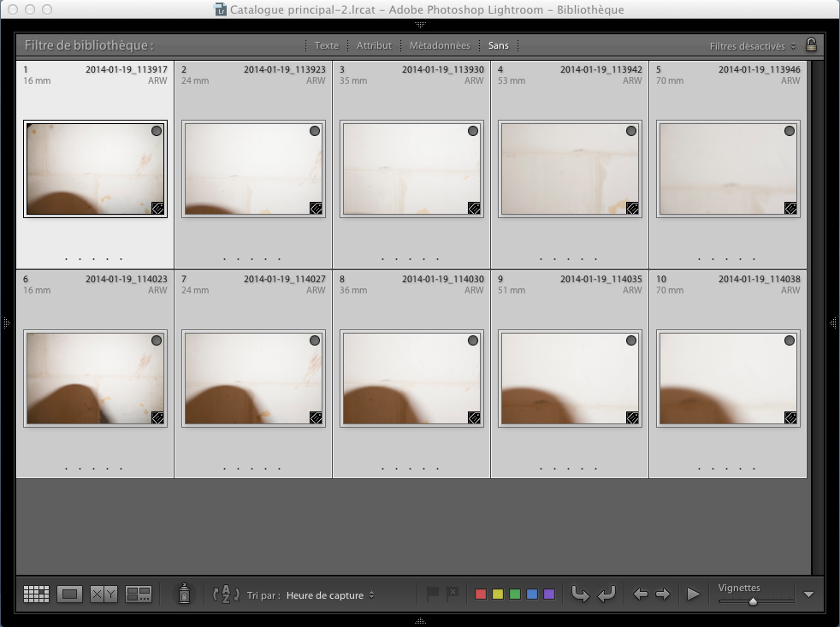Select photo 5 thumbnail 2014-01-19_113946
Image resolution: width=840 pixels, height=627 pixels.
click(728, 169)
